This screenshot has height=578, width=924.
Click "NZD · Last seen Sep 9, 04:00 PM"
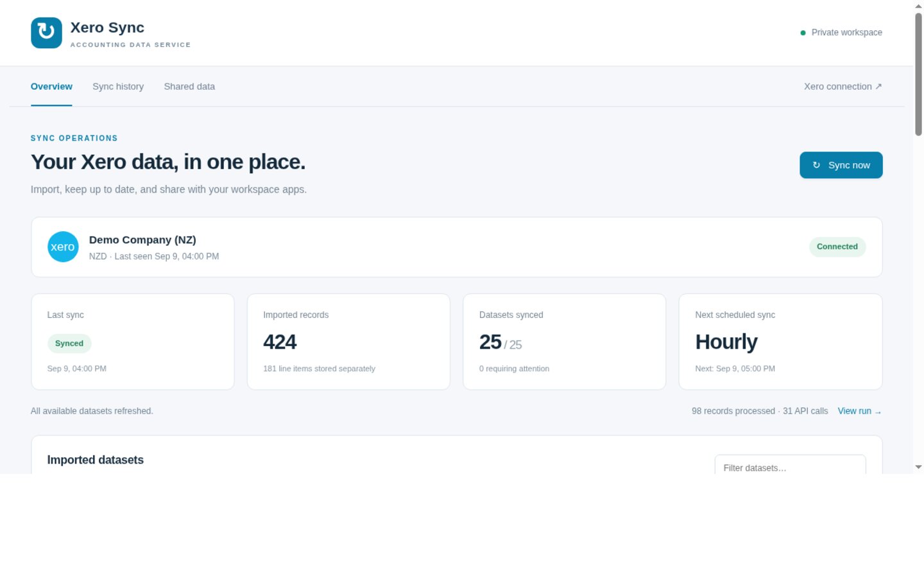(x=154, y=256)
